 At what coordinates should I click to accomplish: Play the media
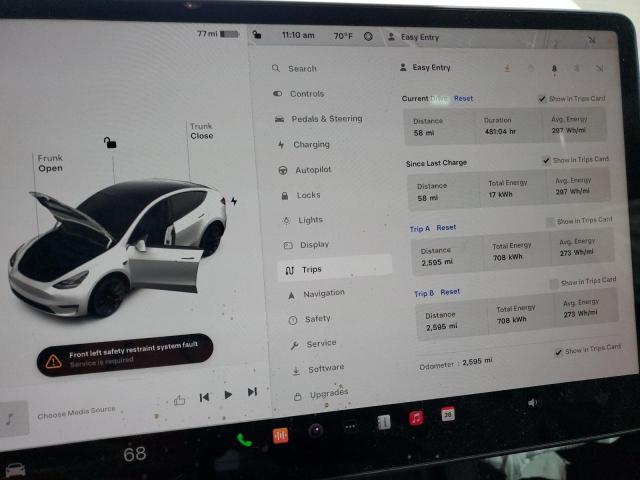[228, 394]
